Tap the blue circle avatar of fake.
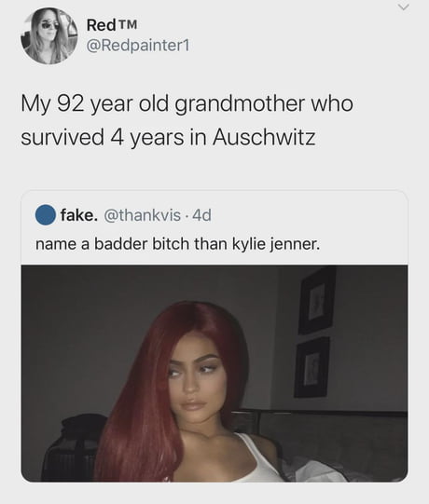The width and height of the screenshot is (429, 504). pos(46,214)
